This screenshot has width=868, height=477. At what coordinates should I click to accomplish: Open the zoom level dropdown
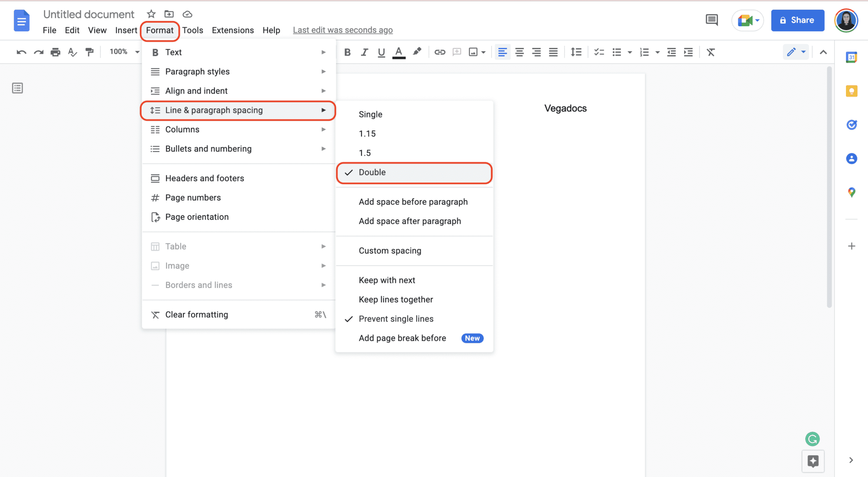coord(123,52)
